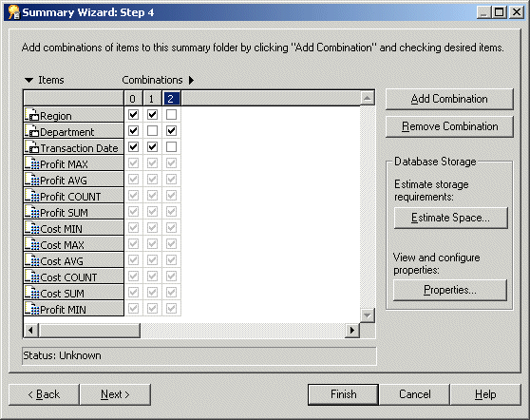Screen dimensions: 530x420
Task: Expand the Combinations right-arrow triangle
Action: click(x=191, y=80)
